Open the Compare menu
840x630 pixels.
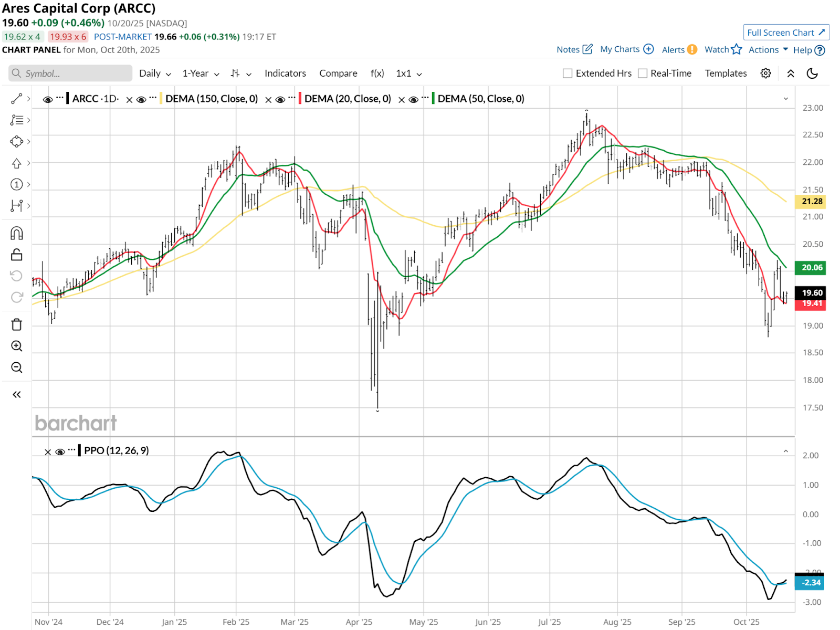(338, 73)
